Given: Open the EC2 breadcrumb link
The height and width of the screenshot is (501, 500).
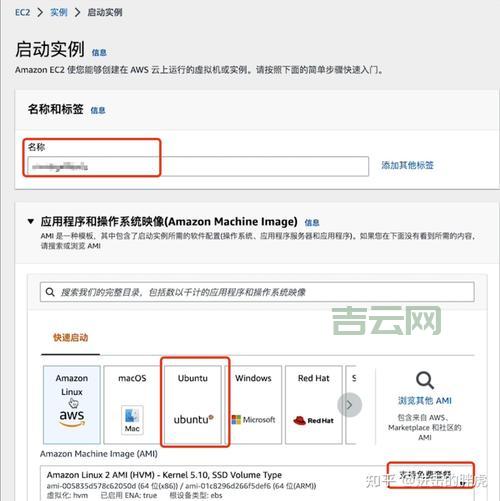Looking at the screenshot, I should click(x=22, y=13).
